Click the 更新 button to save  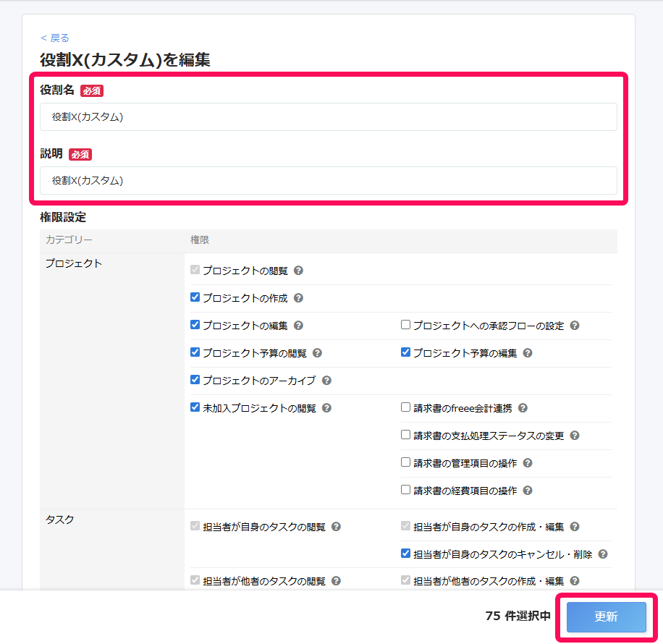pyautogui.click(x=608, y=617)
